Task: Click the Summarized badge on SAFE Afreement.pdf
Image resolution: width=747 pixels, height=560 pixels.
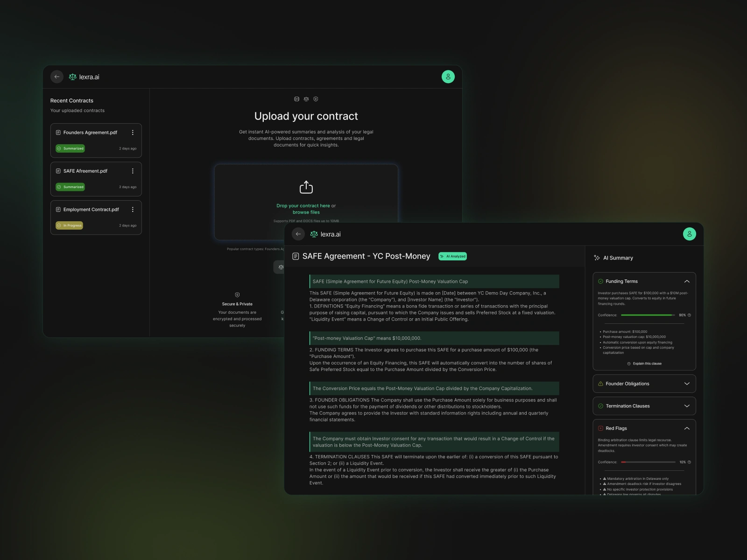Action: pyautogui.click(x=70, y=187)
